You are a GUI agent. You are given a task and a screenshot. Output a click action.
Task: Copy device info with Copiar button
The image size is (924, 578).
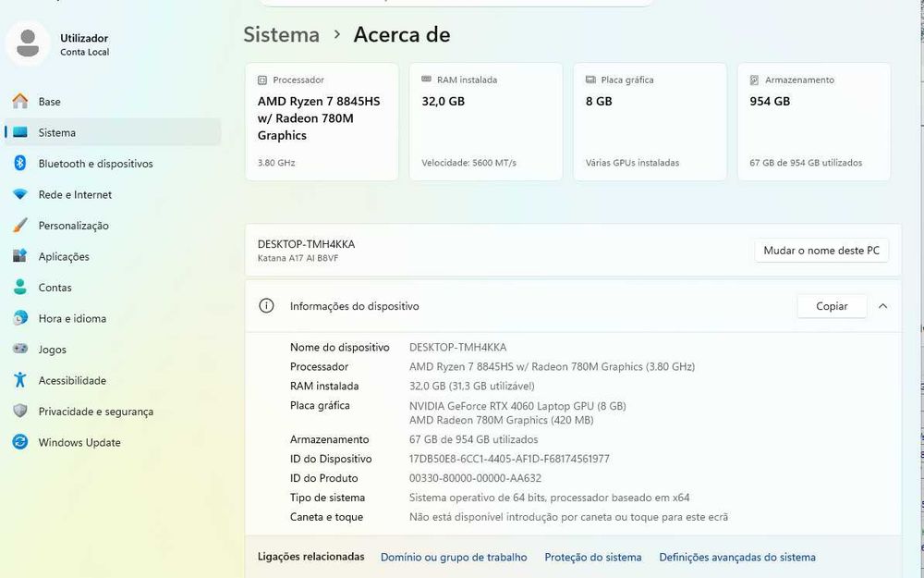click(833, 306)
